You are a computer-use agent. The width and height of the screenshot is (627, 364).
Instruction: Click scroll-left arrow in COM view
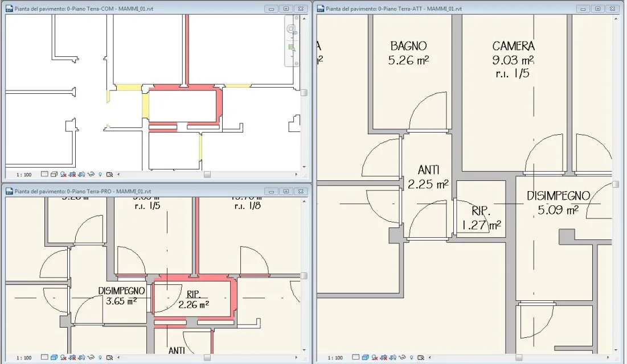coord(118,175)
